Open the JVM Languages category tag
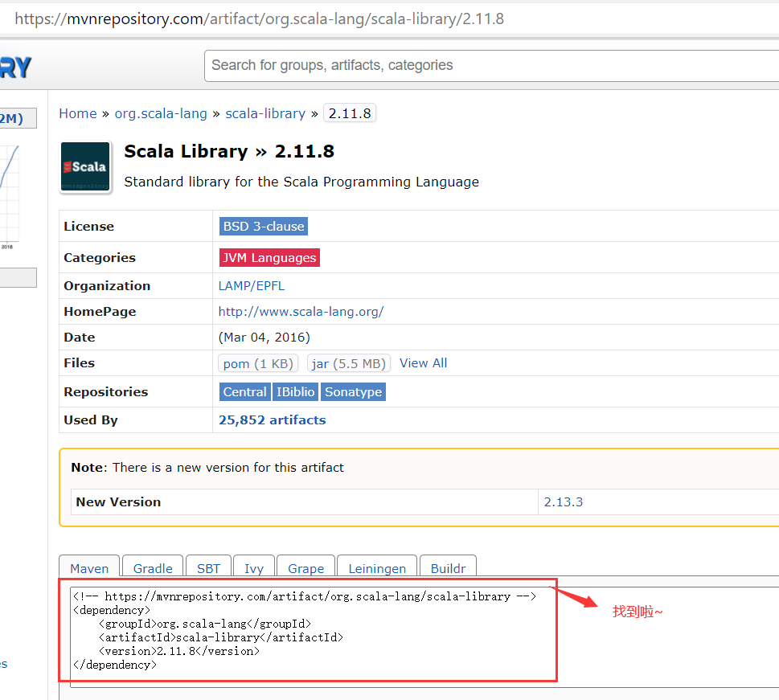 click(x=269, y=257)
